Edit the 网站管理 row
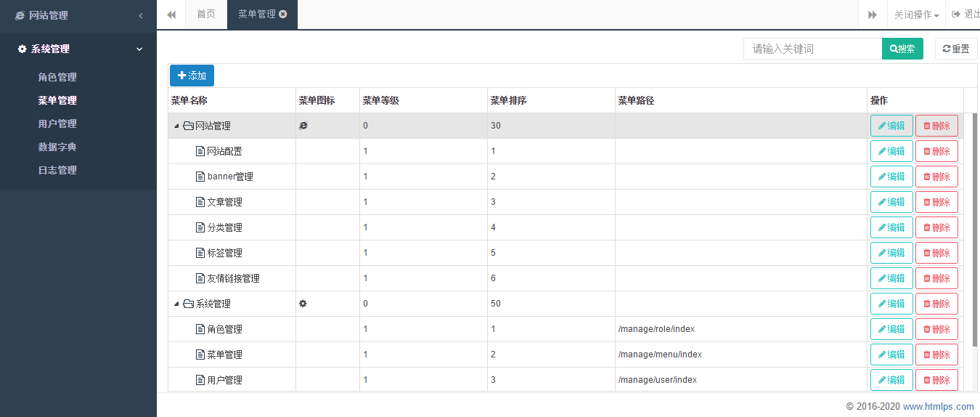The image size is (980, 417). [891, 126]
